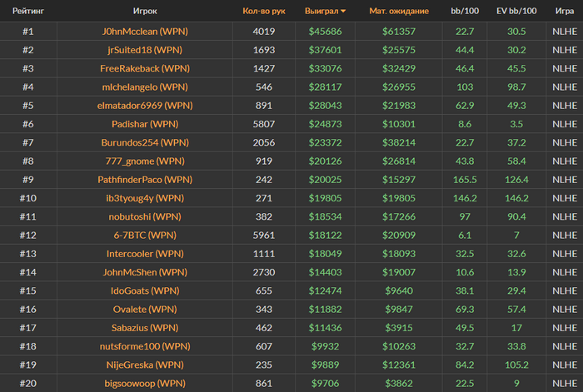Select Intercooler (WPN) player link
The image size is (583, 392).
point(145,254)
